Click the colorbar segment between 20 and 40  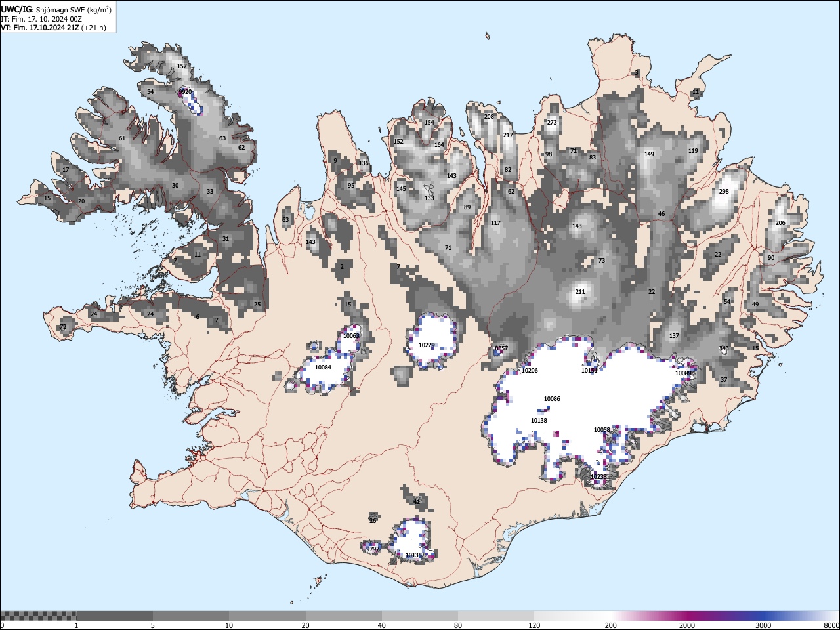[344, 616]
